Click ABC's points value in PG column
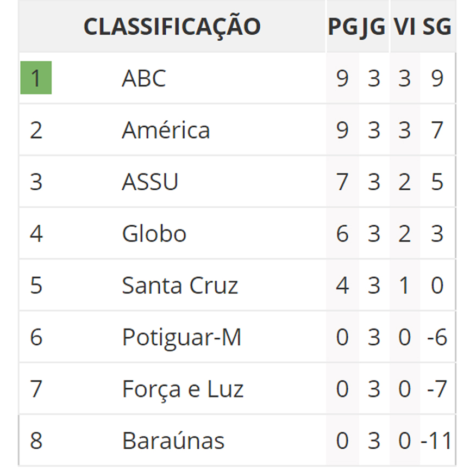 (x=342, y=78)
